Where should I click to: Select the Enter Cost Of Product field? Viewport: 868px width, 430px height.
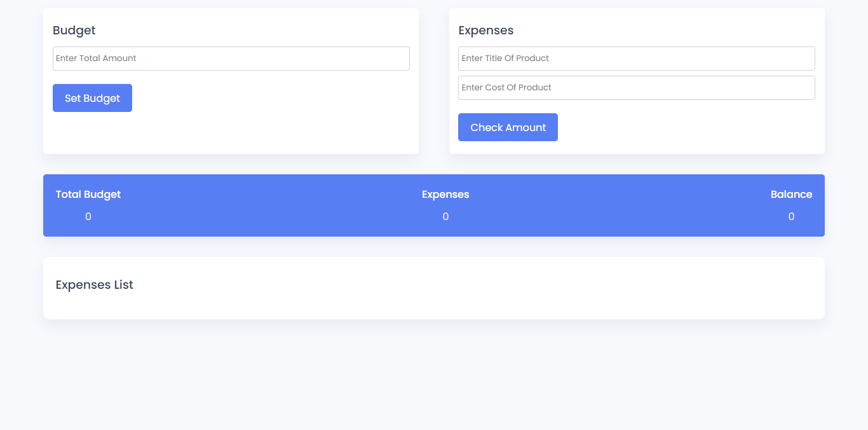click(636, 88)
